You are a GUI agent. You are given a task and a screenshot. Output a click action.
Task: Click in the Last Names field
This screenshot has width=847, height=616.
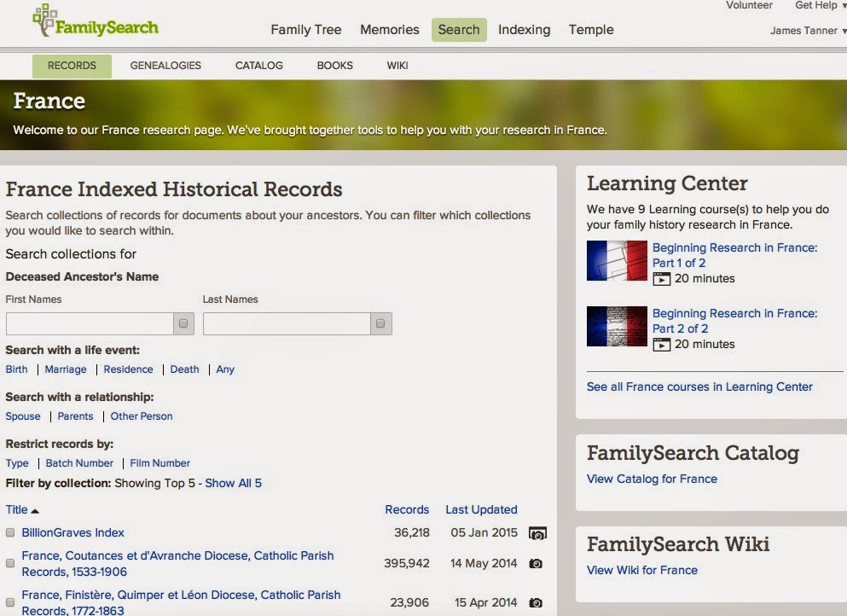coord(287,323)
